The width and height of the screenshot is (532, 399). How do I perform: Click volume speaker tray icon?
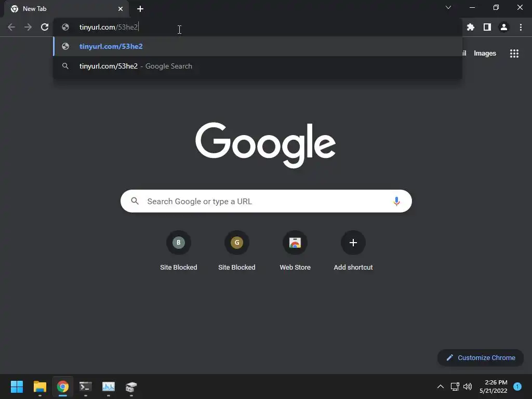click(x=468, y=387)
